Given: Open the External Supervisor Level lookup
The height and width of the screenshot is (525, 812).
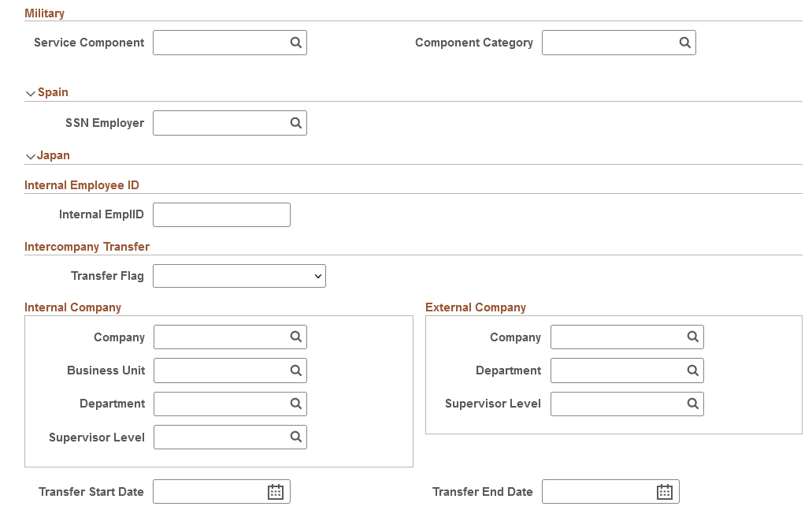Looking at the screenshot, I should [x=692, y=404].
